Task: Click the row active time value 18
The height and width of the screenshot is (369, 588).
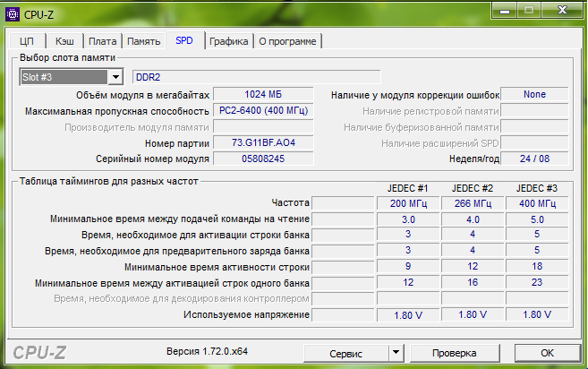Action: click(537, 267)
